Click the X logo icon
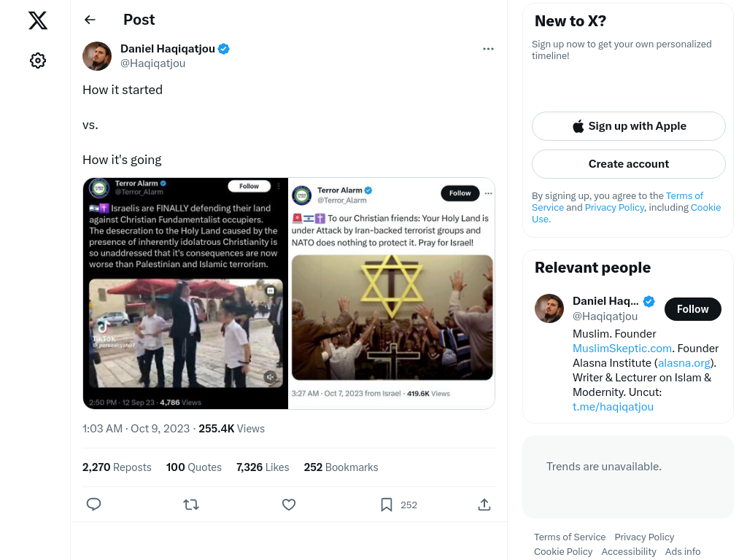Screen dimensions: 747x560 click(x=38, y=20)
